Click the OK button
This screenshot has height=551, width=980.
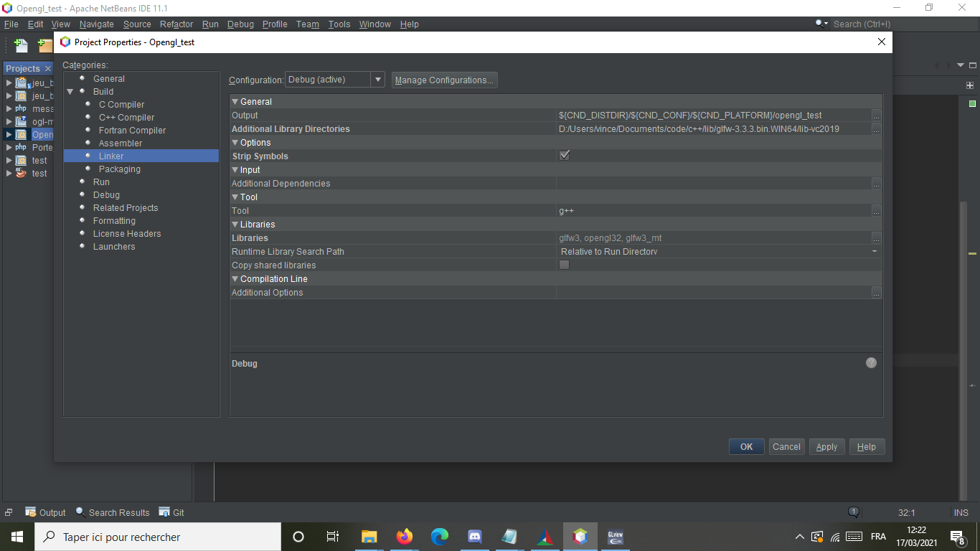747,446
